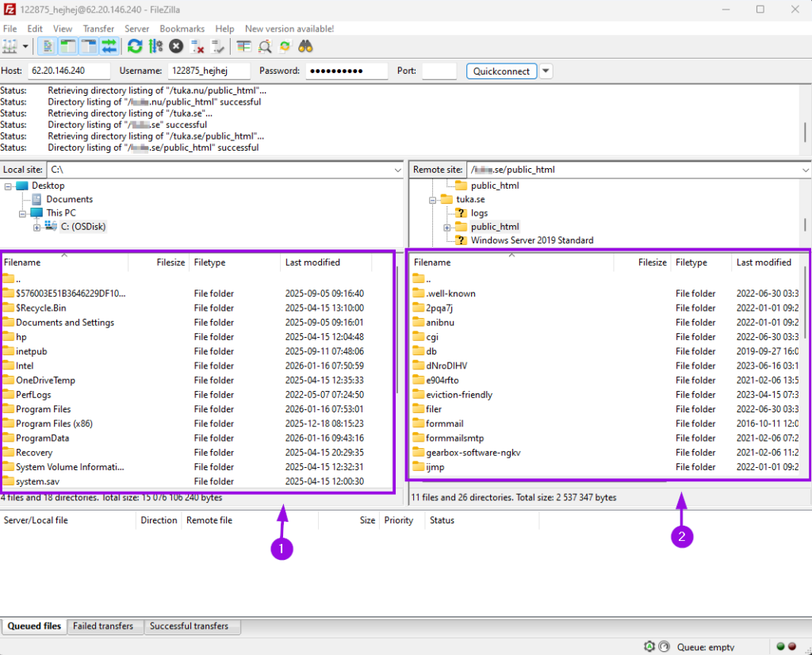Image resolution: width=812 pixels, height=655 pixels.
Task: Open the Directory comparison icon
Action: [x=264, y=47]
